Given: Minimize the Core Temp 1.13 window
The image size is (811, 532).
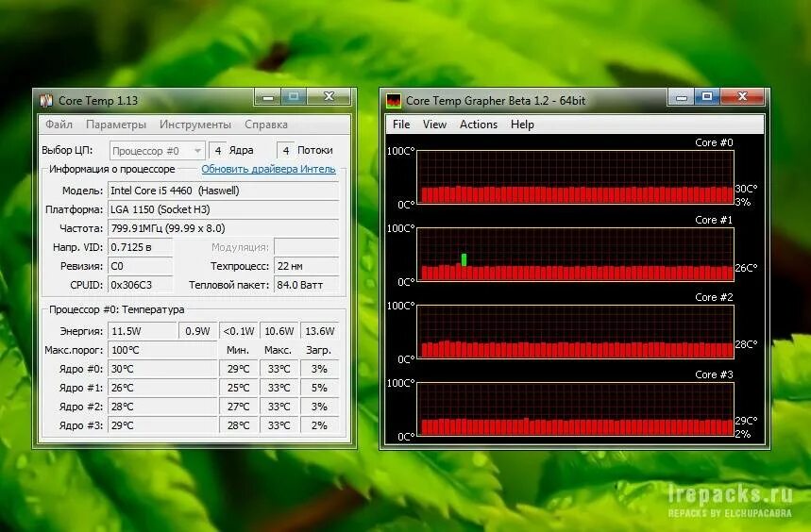Looking at the screenshot, I should (267, 96).
